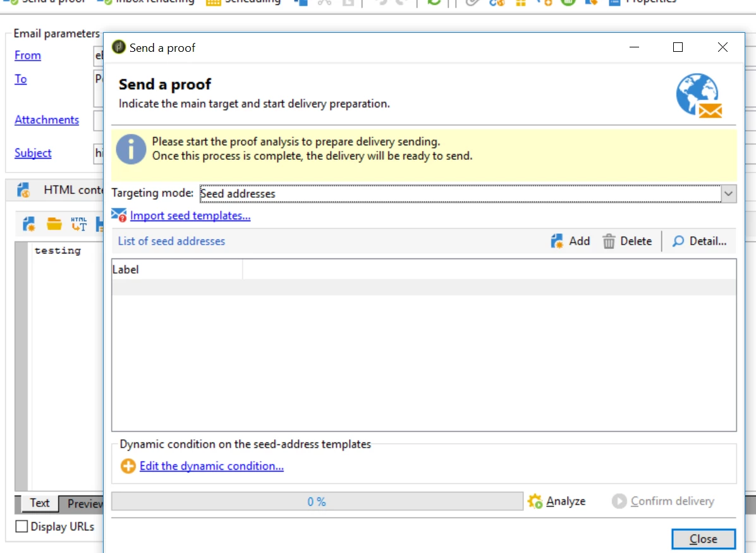The image size is (756, 553).
Task: Click the Label column header
Action: pyautogui.click(x=177, y=269)
